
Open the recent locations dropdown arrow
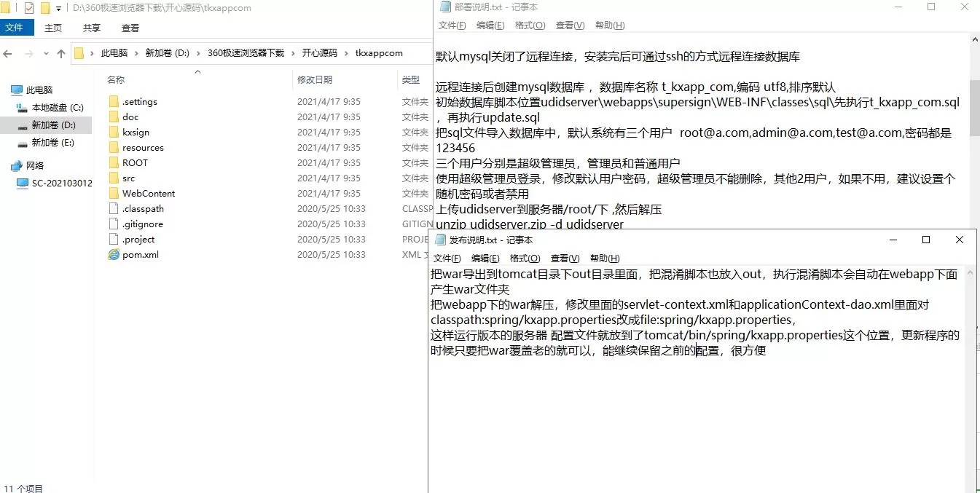point(46,54)
